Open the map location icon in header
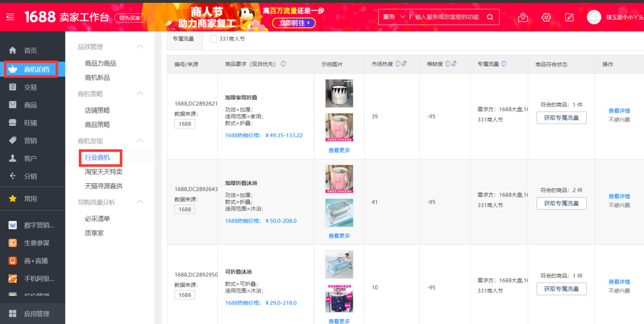Screen dimensions: 644x324 pos(523,17)
